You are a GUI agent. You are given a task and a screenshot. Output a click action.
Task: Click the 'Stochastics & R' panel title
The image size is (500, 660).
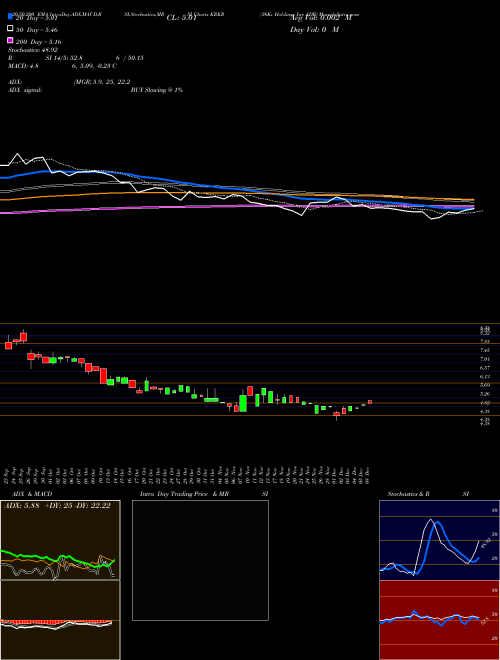409,494
